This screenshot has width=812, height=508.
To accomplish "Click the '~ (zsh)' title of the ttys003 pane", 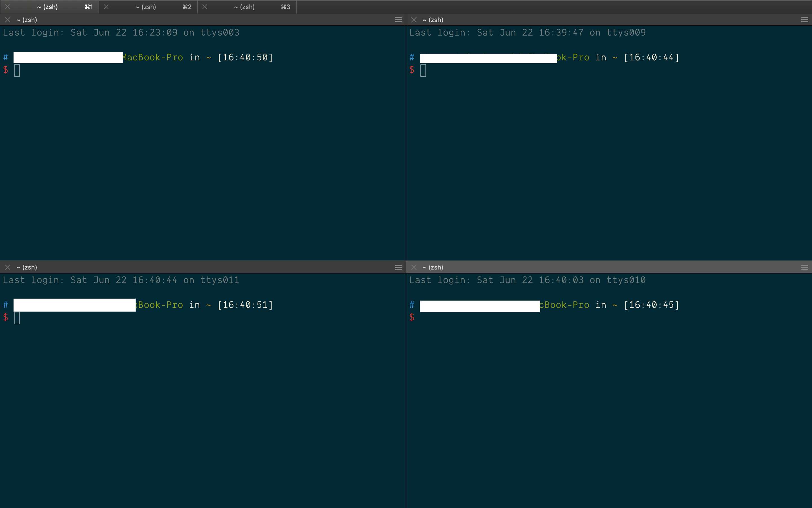I will pyautogui.click(x=27, y=20).
